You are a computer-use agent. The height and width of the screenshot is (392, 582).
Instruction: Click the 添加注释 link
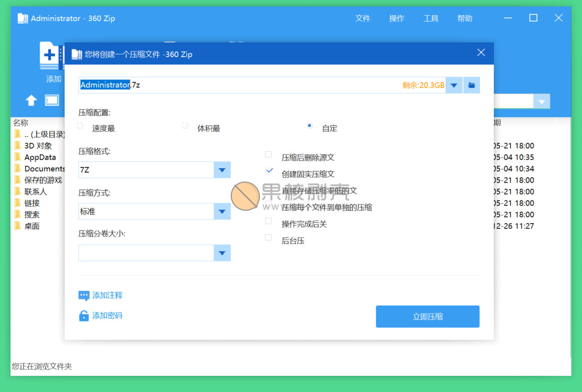(108, 296)
